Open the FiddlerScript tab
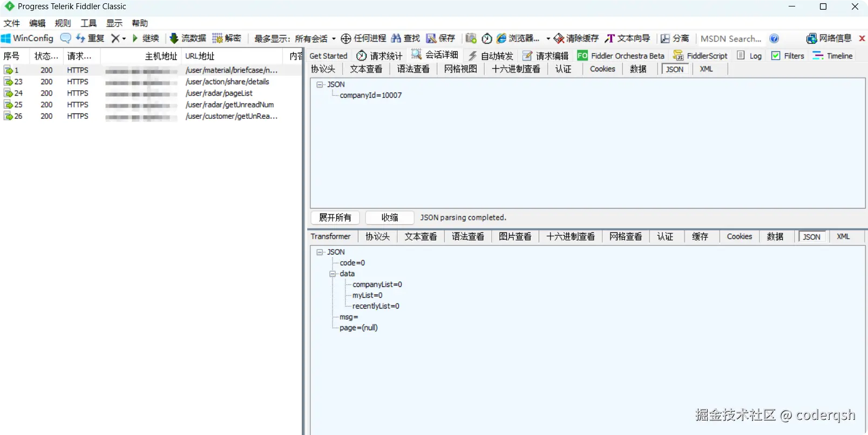Image resolution: width=868 pixels, height=435 pixels. [x=700, y=56]
